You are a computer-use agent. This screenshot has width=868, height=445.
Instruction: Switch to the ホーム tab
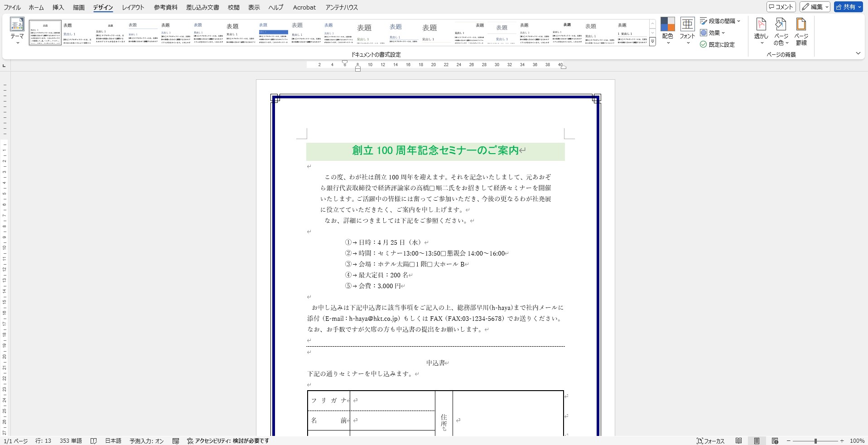pos(36,7)
